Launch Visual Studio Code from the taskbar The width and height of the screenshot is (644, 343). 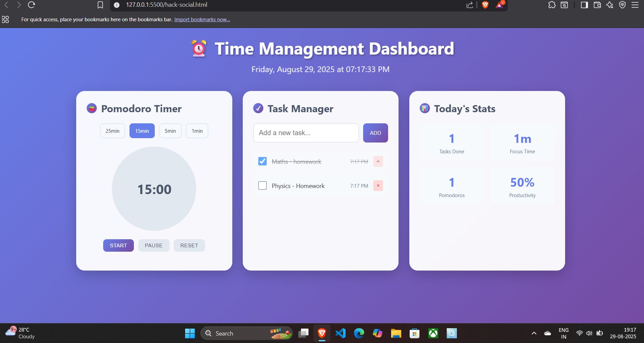click(341, 333)
